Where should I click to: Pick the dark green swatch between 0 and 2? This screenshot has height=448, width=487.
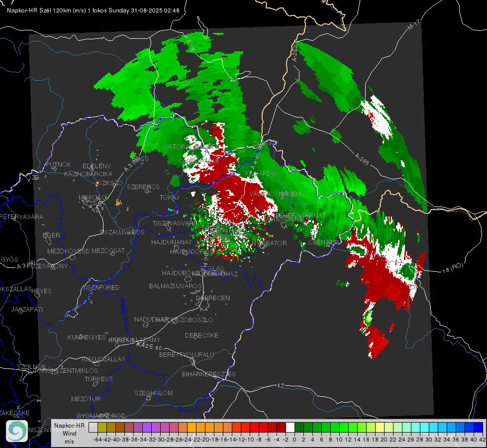tap(299, 427)
